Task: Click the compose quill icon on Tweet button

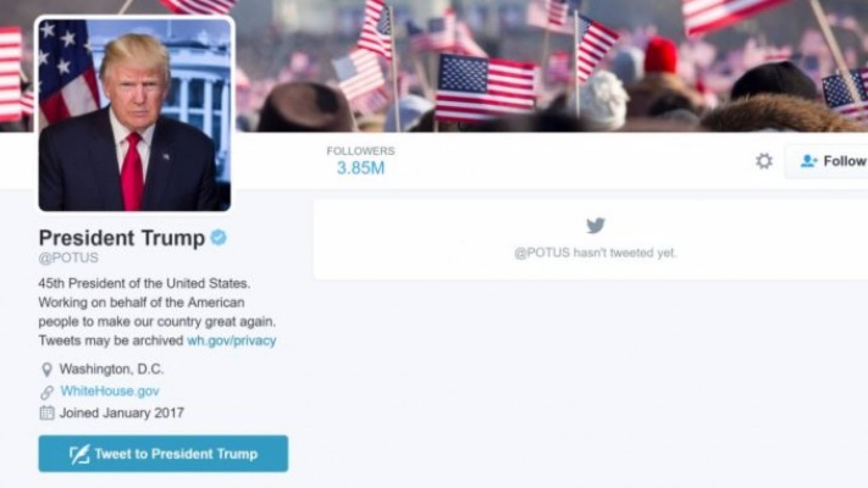Action: tap(80, 454)
